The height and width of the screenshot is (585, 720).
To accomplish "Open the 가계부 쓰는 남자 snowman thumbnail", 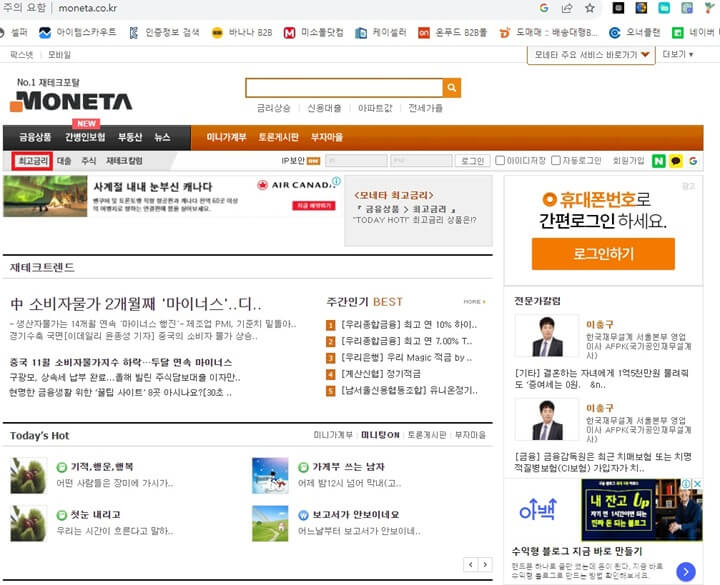I will pyautogui.click(x=270, y=475).
